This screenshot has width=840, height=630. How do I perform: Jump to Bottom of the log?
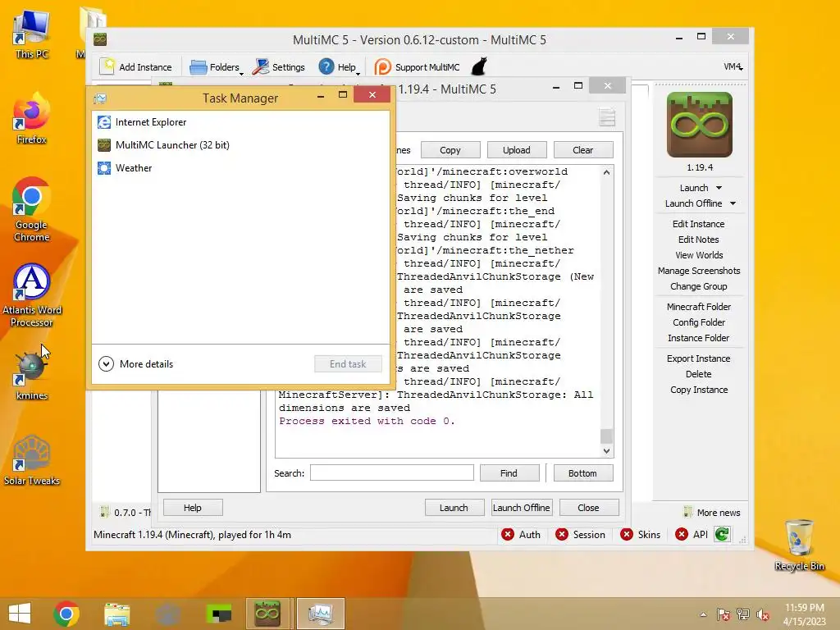[583, 473]
